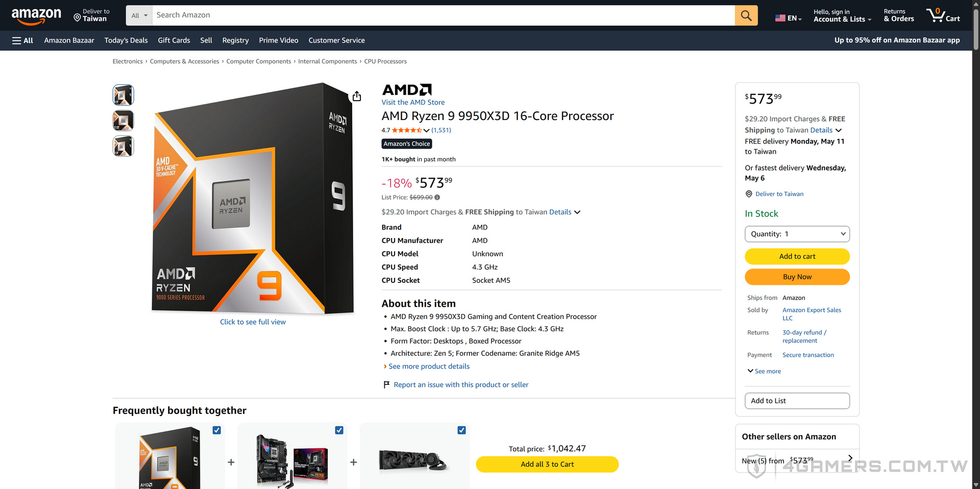This screenshot has height=489, width=980.
Task: Uncheck the Ryzen 9 processor bundle checkbox
Action: pyautogui.click(x=216, y=430)
